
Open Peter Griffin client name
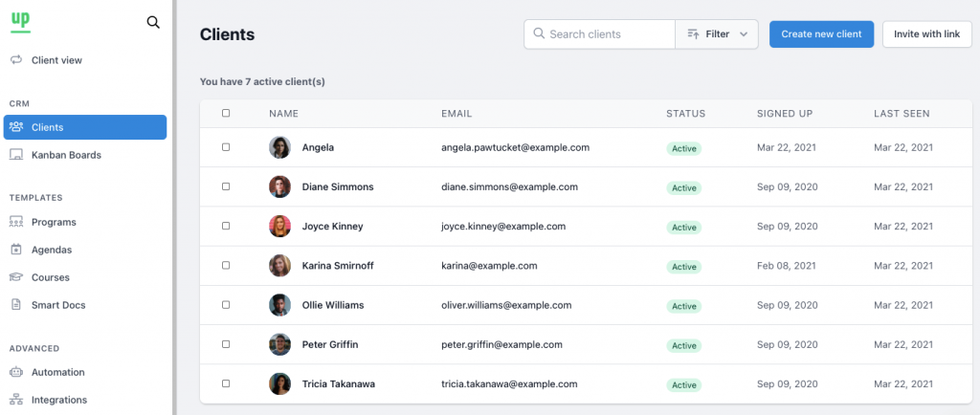(x=330, y=344)
